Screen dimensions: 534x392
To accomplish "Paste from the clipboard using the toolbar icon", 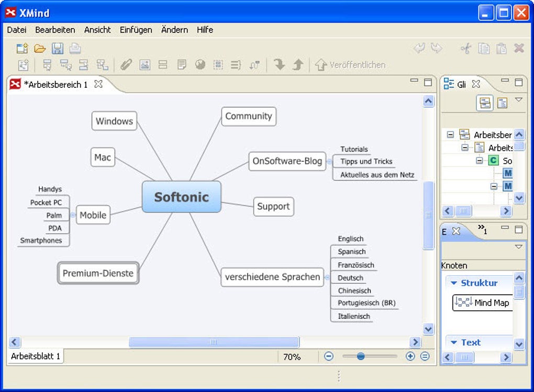I will (x=502, y=48).
